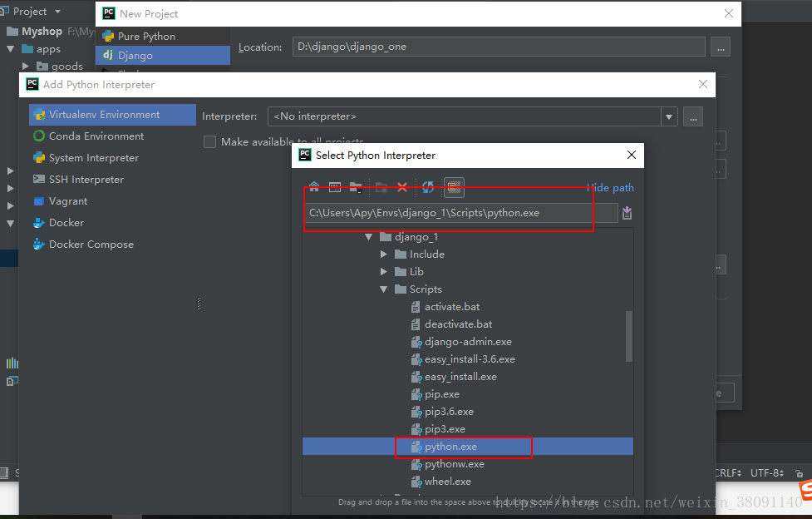Close the Select Python Interpreter dialog

(x=632, y=155)
